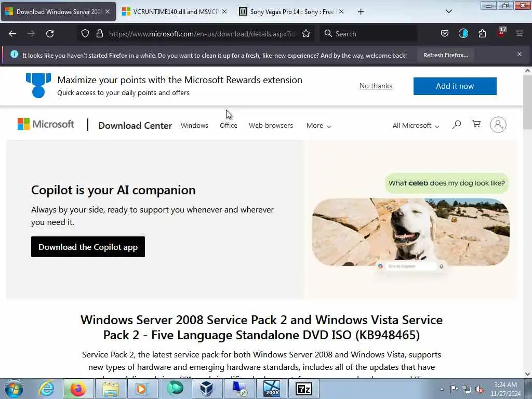Click the page vertical scrollbar thumb
Screen dimensions: 532x399
tap(527, 102)
